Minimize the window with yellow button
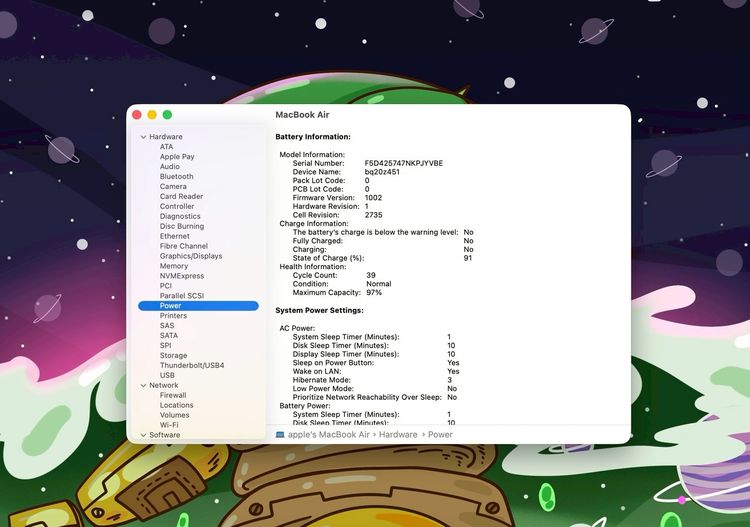Screen dimensions: 750x527 coord(152,115)
